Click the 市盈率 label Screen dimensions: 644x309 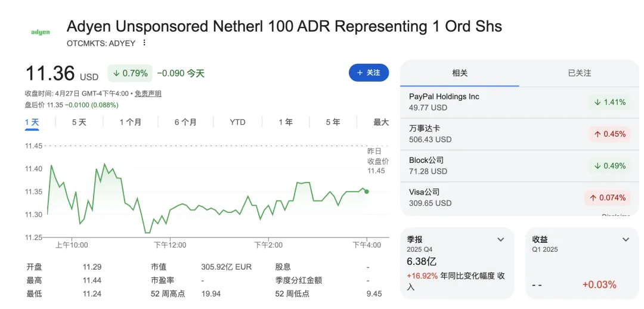click(x=162, y=280)
